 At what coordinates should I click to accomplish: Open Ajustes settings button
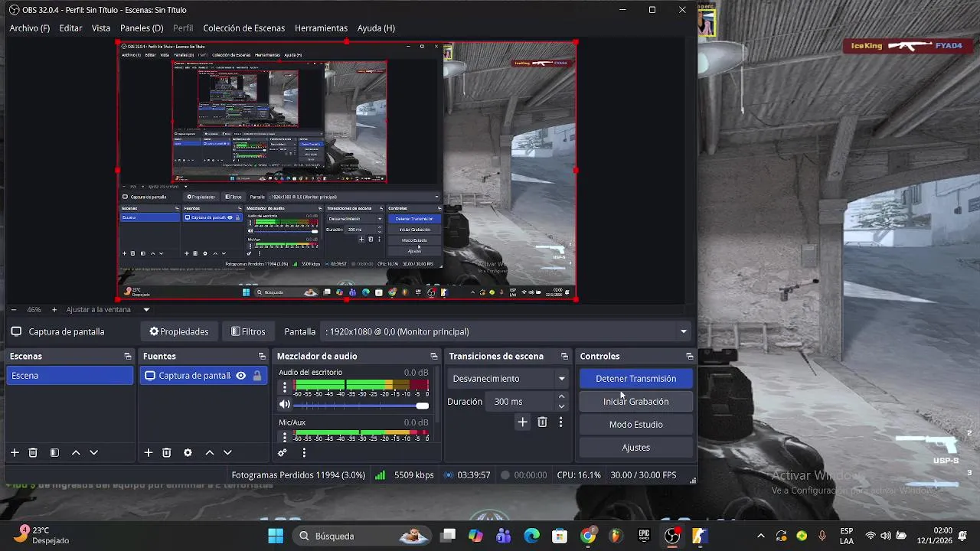point(636,448)
